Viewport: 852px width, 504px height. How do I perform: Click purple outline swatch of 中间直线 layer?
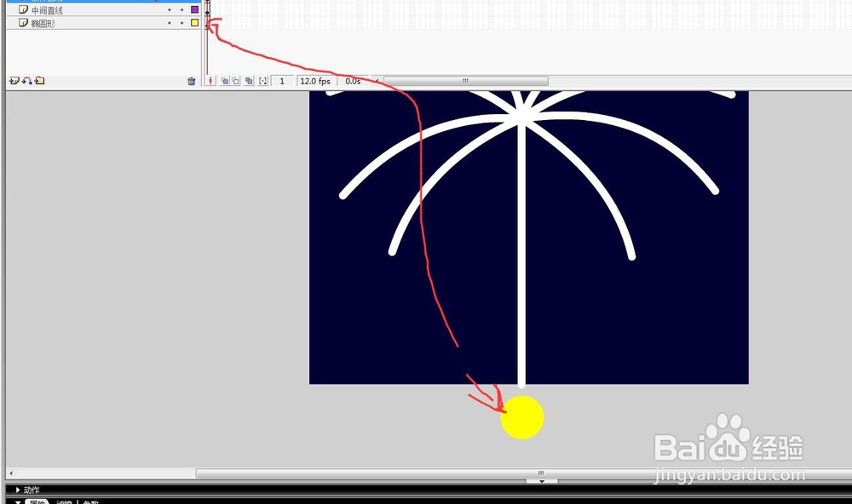tap(194, 9)
